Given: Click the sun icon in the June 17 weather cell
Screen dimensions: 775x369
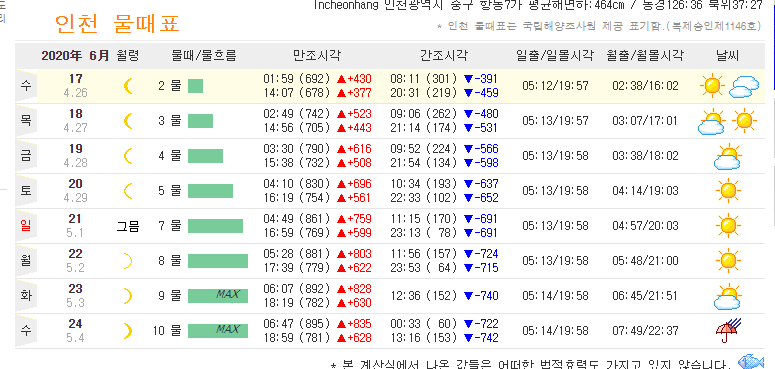Looking at the screenshot, I should tap(712, 85).
